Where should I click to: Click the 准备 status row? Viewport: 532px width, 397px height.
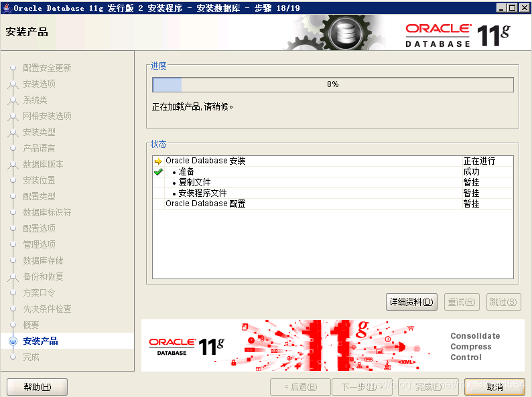click(x=333, y=172)
